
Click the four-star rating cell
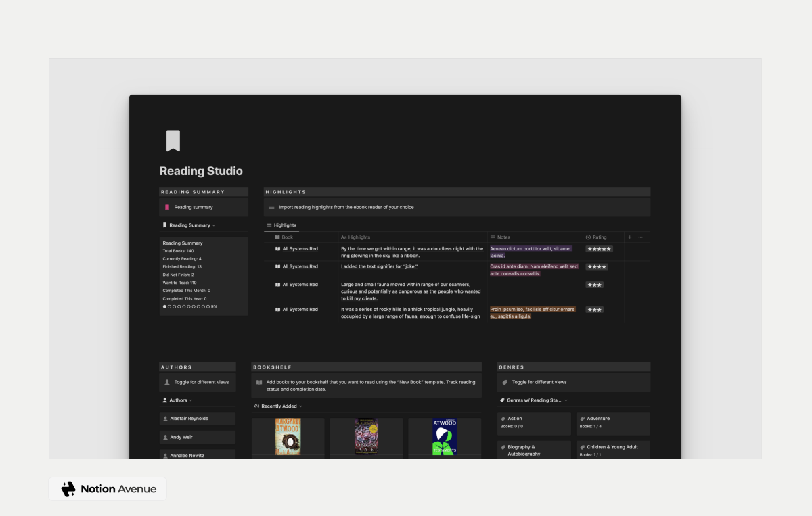(597, 267)
